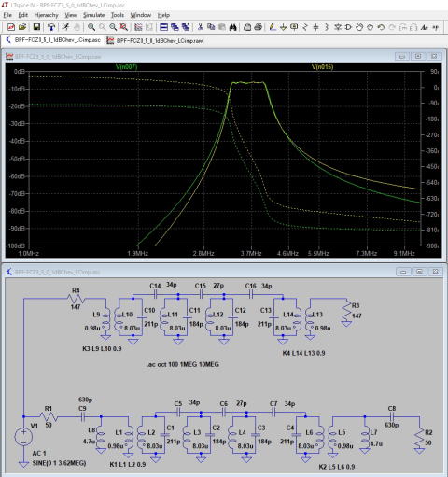
Task: Click the V(n015) trace label
Action: 322,67
